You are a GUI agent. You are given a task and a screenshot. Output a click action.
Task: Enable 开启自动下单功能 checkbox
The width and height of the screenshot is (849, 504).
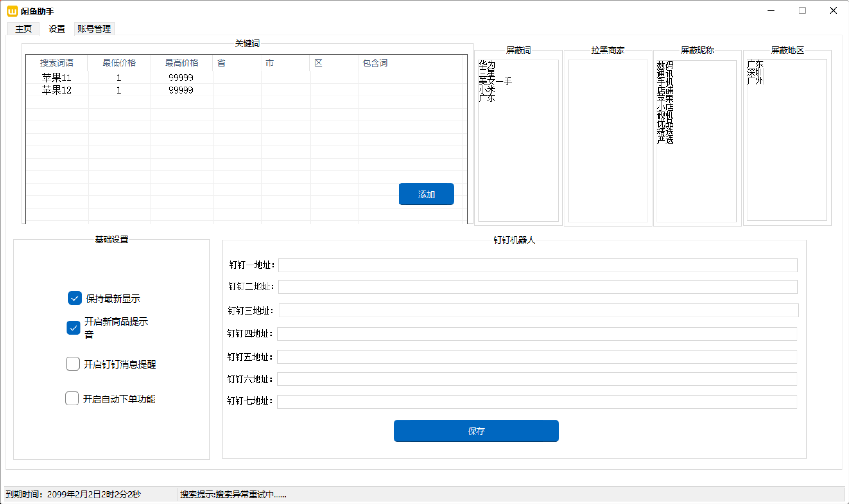pos(72,399)
